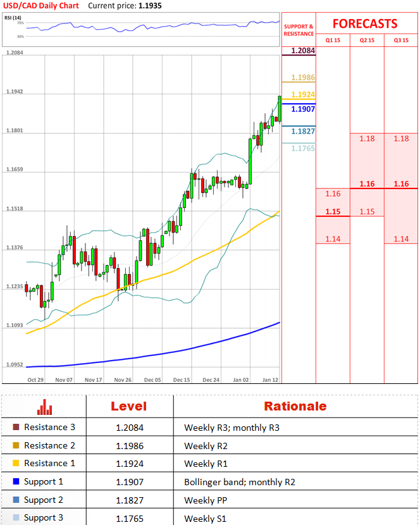The image size is (420, 525).
Task: Click the 1.1986 cell in Level column
Action: click(130, 446)
